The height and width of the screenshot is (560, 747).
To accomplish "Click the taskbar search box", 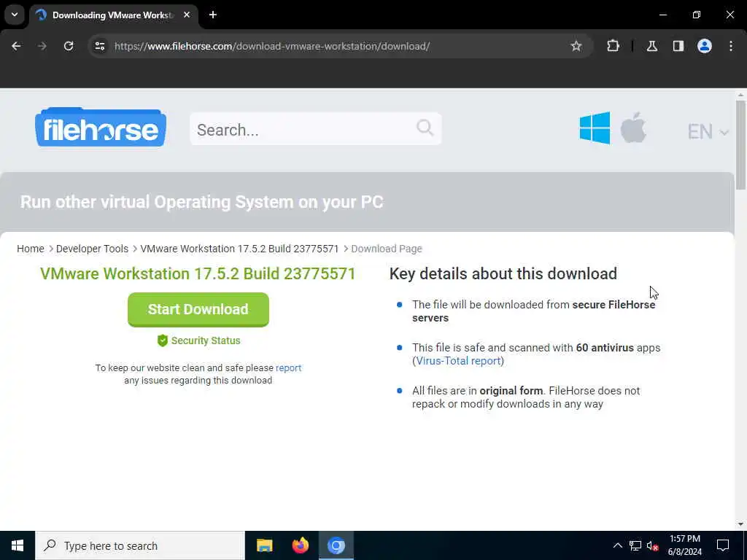I will [139, 545].
